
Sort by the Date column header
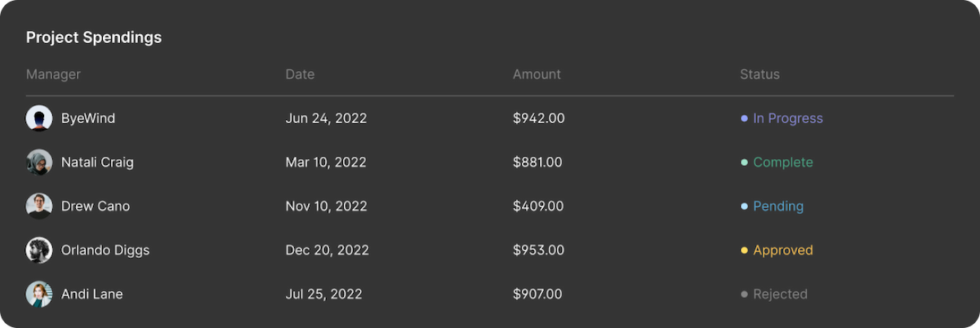click(300, 74)
